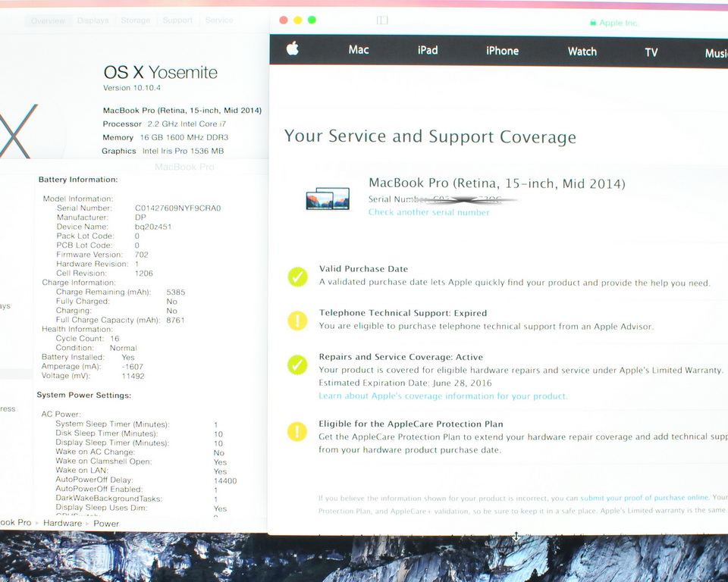Click the Manufacturer value DP
Screen dimensions: 728x582
(141, 217)
